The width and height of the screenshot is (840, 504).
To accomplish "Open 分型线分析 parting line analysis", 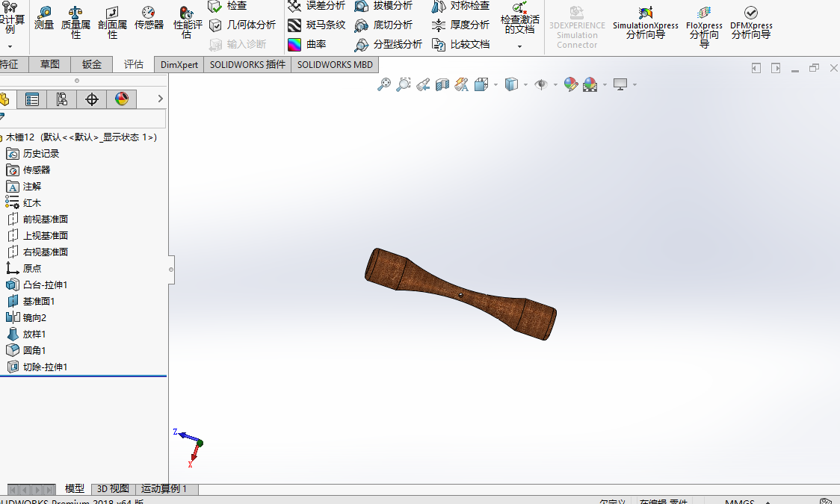I will coord(389,44).
